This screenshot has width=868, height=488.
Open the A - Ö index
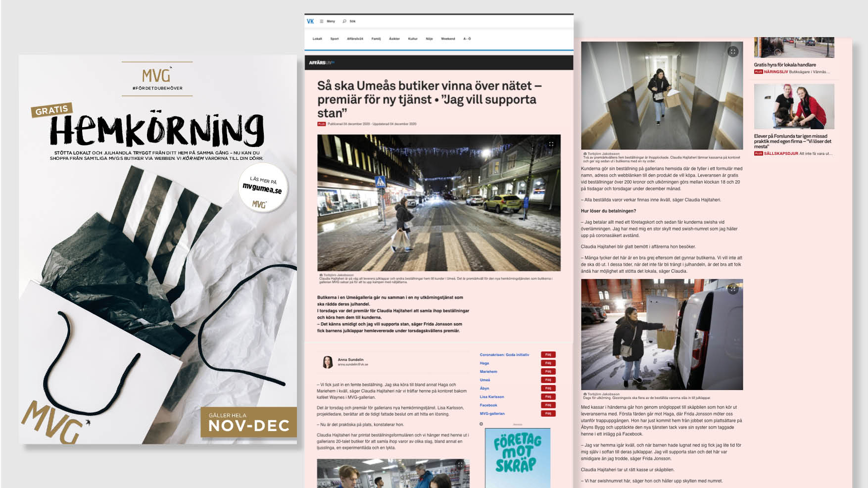[467, 39]
